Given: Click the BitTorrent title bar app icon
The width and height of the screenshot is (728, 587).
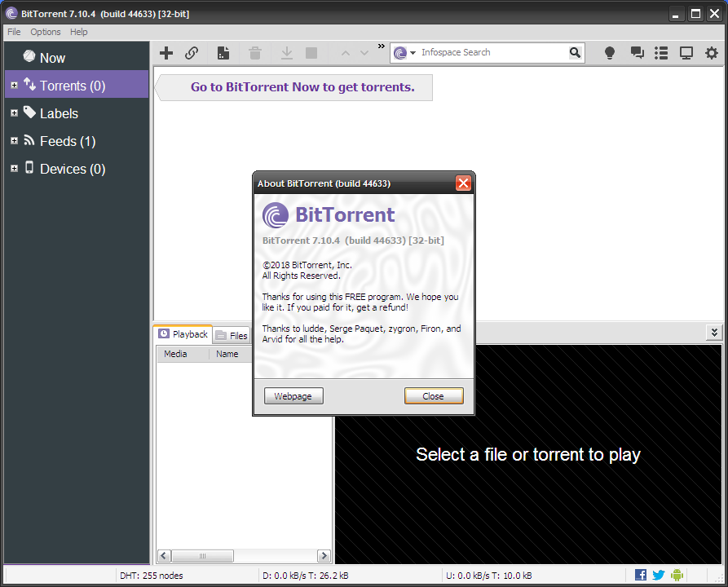Looking at the screenshot, I should click(x=11, y=14).
